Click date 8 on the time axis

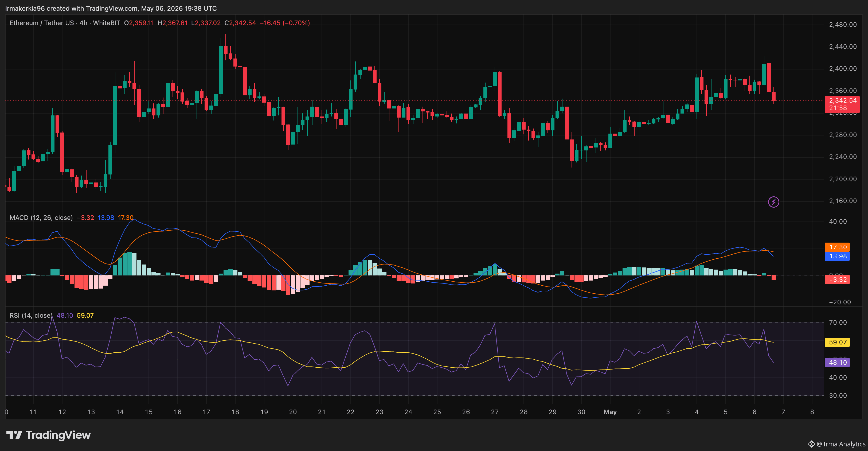pos(812,412)
